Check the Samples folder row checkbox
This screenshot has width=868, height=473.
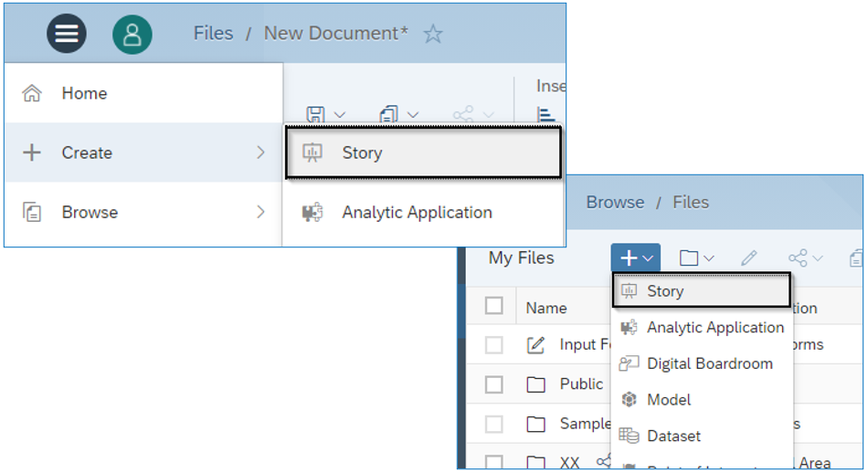pyautogui.click(x=493, y=424)
